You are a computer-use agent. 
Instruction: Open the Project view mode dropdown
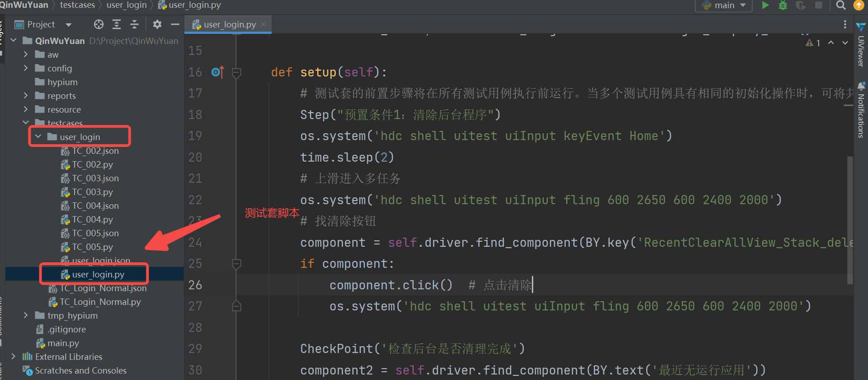pos(69,25)
